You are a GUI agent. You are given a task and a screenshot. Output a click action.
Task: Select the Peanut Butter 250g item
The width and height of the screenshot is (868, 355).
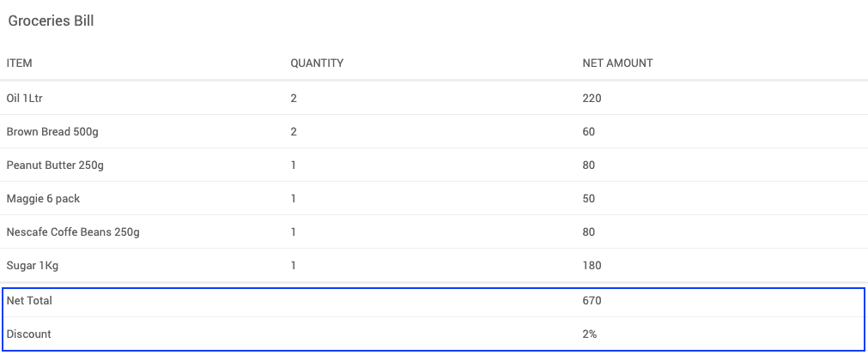pos(55,165)
